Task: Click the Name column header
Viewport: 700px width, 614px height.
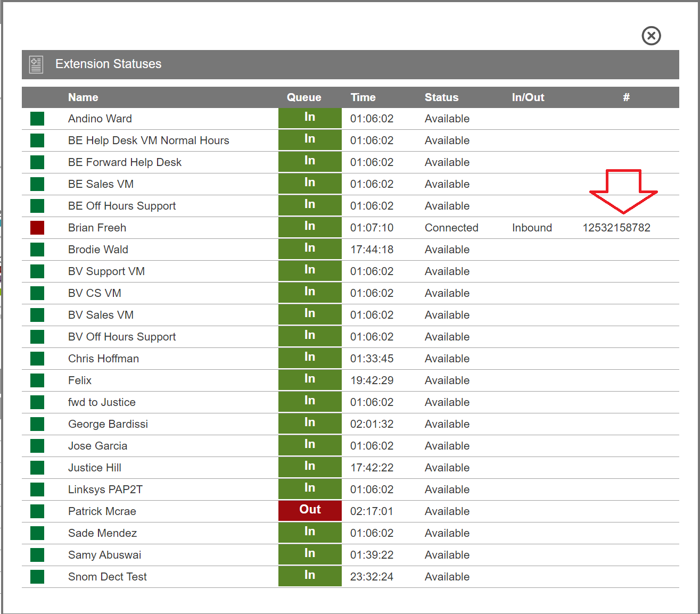Action: pos(83,97)
